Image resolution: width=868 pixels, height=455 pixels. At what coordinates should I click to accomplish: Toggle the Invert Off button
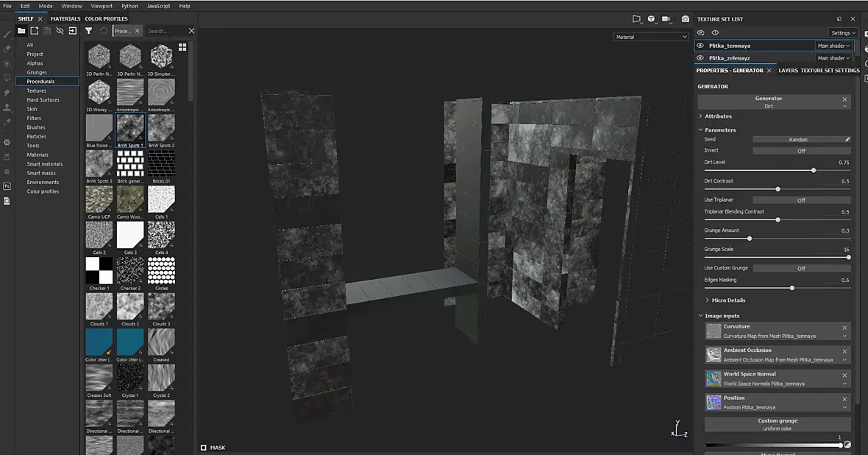[x=802, y=151]
